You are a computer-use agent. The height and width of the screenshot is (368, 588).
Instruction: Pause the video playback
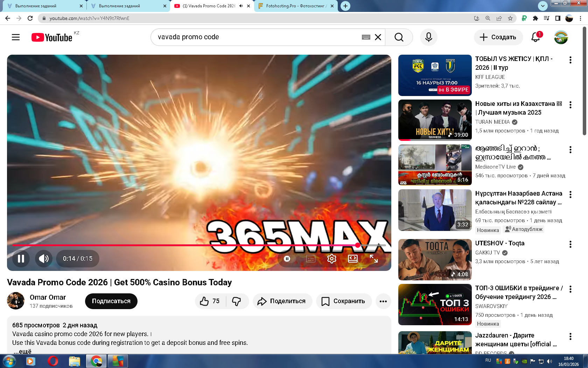21,259
